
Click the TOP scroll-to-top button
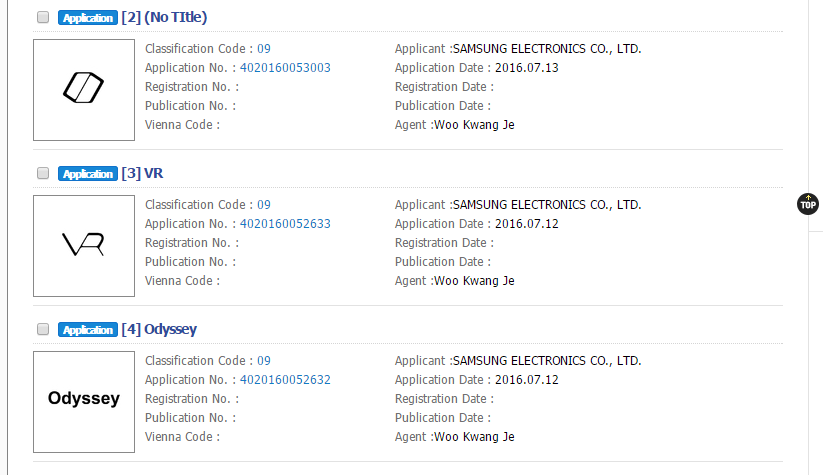[x=808, y=204]
